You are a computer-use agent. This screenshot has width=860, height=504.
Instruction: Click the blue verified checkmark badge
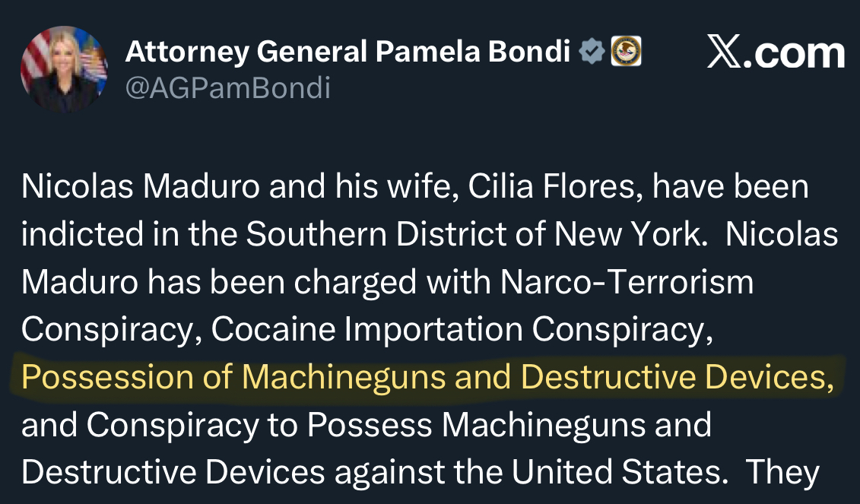click(x=592, y=52)
